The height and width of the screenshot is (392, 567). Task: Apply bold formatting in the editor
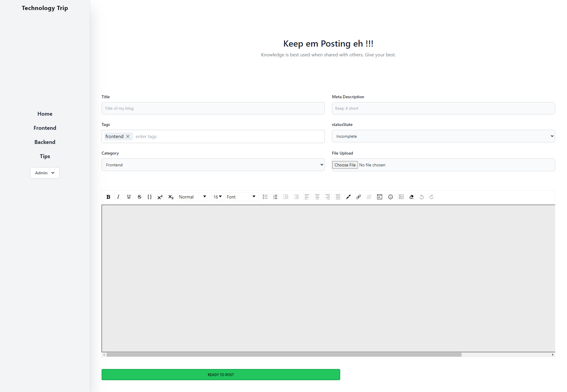108,197
